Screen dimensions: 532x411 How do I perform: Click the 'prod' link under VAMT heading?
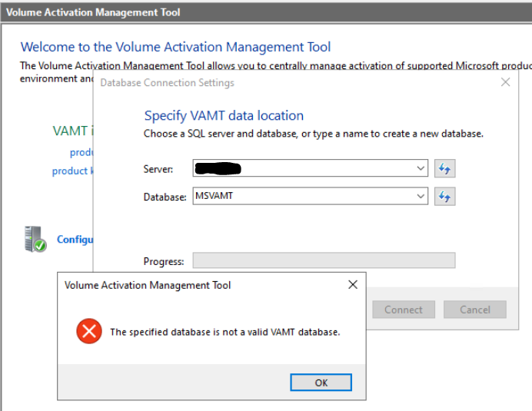coord(81,153)
